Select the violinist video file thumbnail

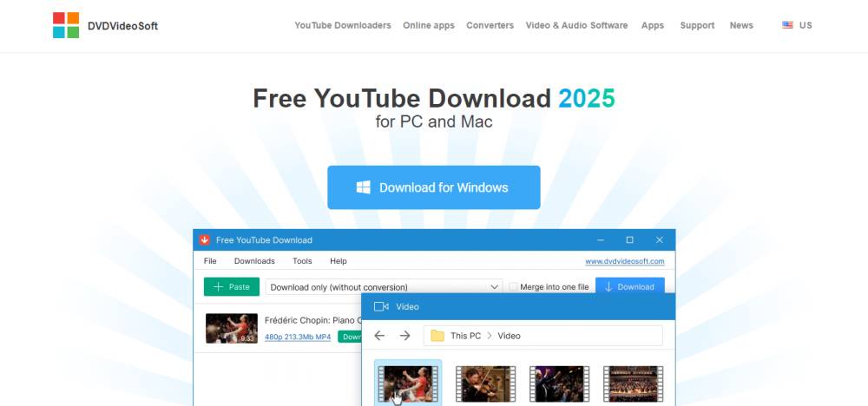pos(485,383)
